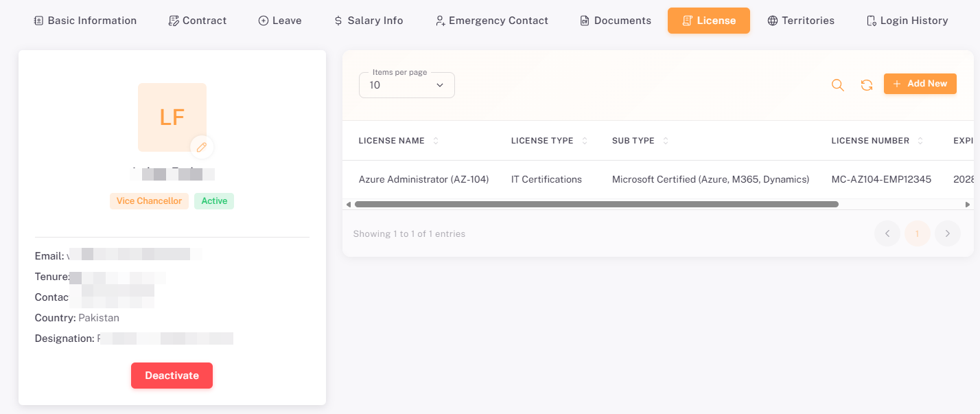
Task: Click Microsoft Certified sub type cell
Action: coord(710,179)
